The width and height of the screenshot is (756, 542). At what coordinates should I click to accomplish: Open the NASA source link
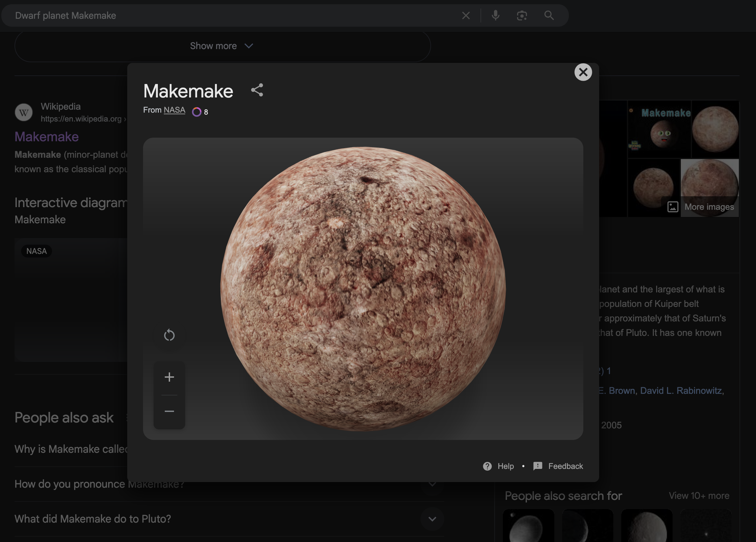tap(174, 110)
